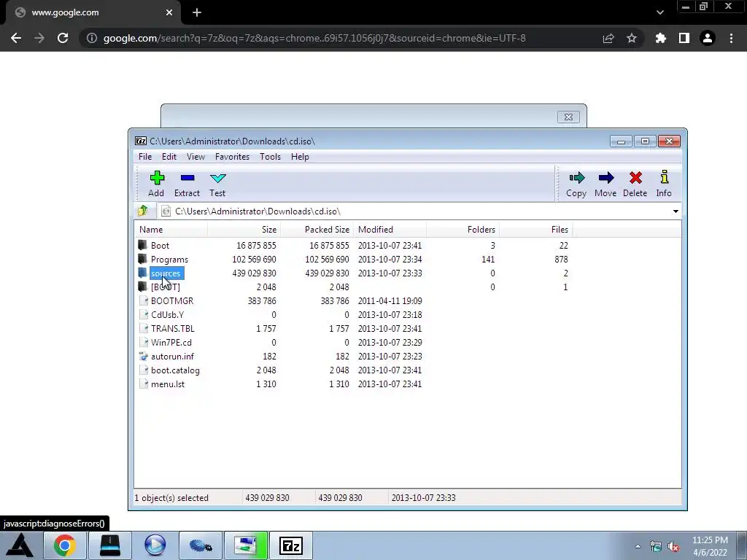
Task: Open the Favorites menu
Action: tap(233, 157)
